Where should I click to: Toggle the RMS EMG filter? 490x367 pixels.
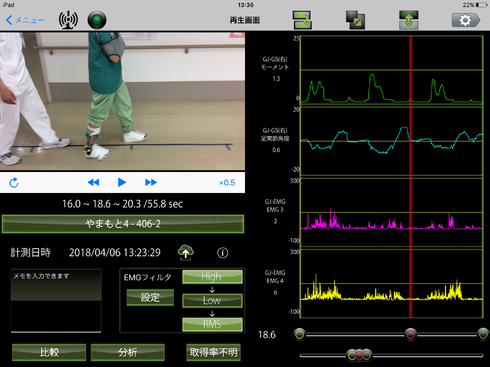click(212, 324)
